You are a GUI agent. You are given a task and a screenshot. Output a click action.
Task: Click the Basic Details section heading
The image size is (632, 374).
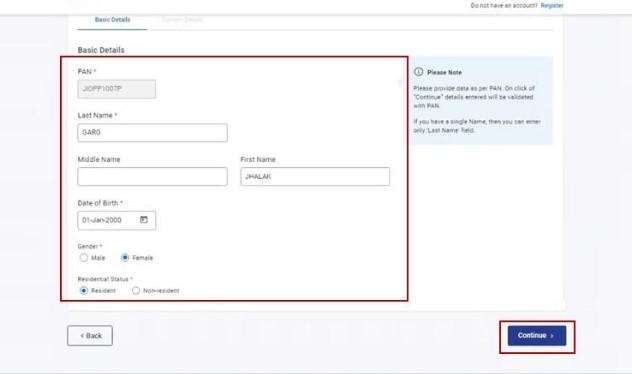[101, 50]
